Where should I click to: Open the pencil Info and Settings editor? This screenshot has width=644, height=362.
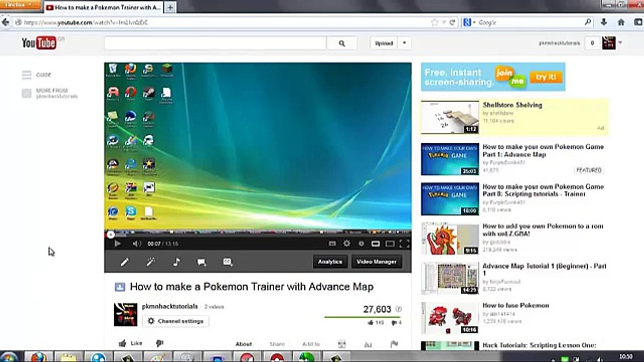(x=124, y=262)
